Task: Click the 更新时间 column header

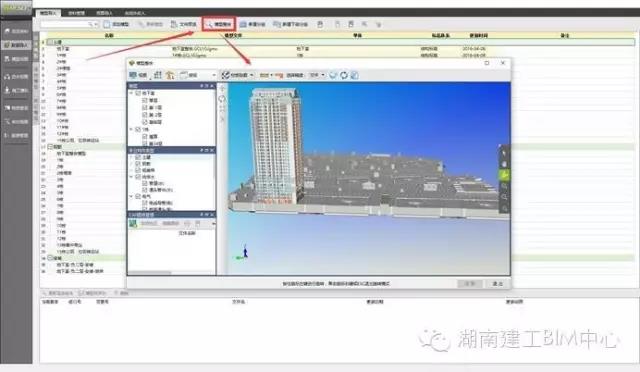Action: click(x=478, y=36)
